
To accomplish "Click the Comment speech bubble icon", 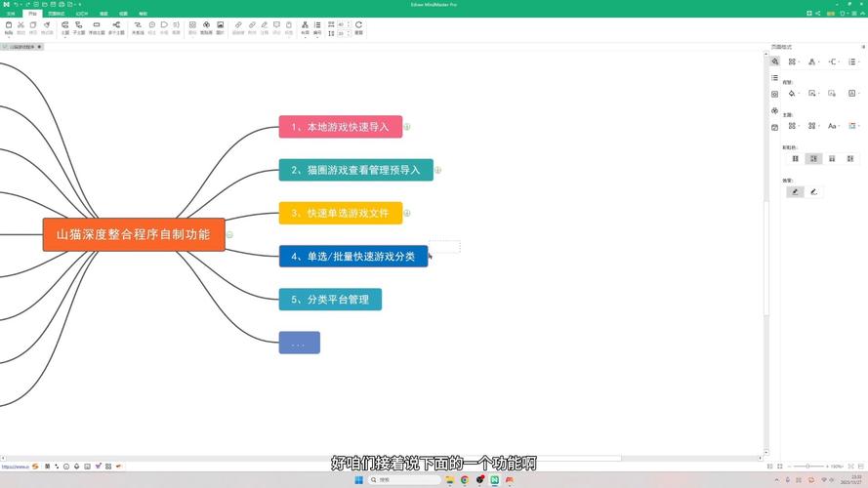I will click(x=276, y=25).
